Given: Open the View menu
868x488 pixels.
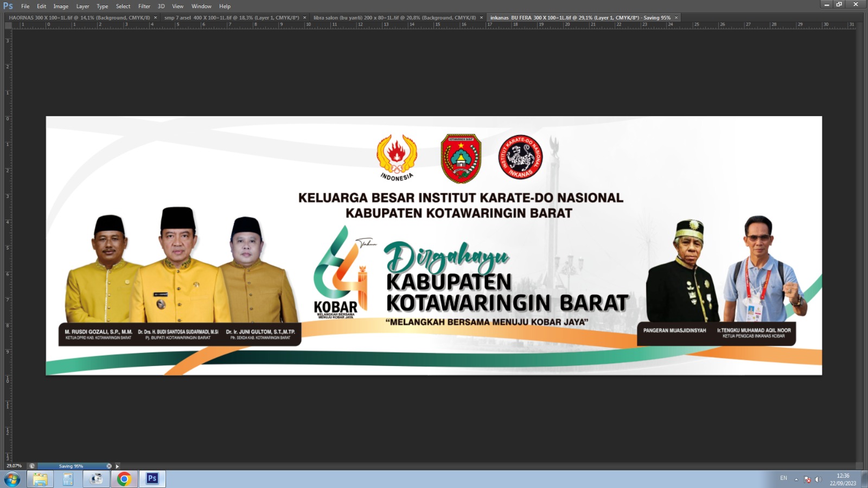Looking at the screenshot, I should [177, 7].
